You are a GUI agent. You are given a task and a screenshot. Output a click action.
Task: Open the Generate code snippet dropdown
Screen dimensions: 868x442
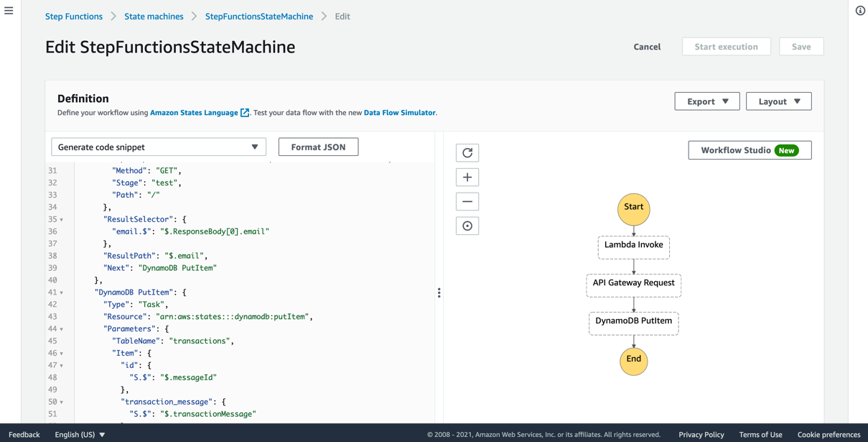click(x=159, y=147)
